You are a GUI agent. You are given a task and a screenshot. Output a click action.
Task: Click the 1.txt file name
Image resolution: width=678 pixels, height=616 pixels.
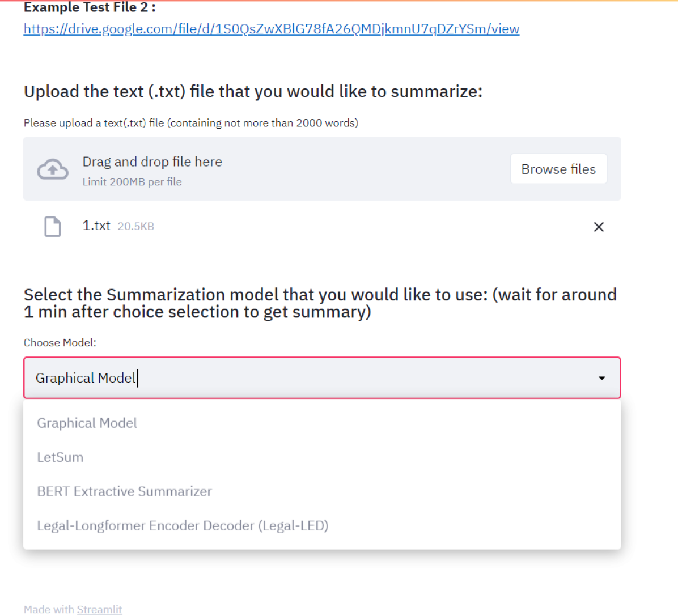pos(96,226)
